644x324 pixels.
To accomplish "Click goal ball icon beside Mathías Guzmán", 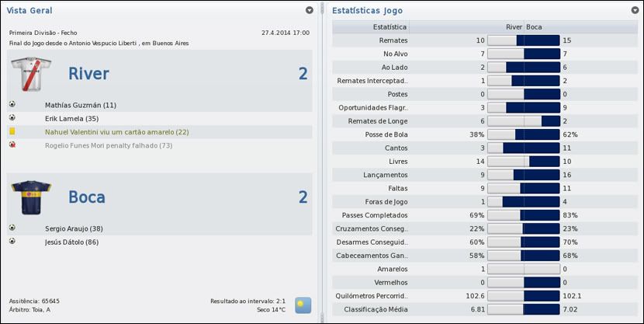I will [x=12, y=104].
